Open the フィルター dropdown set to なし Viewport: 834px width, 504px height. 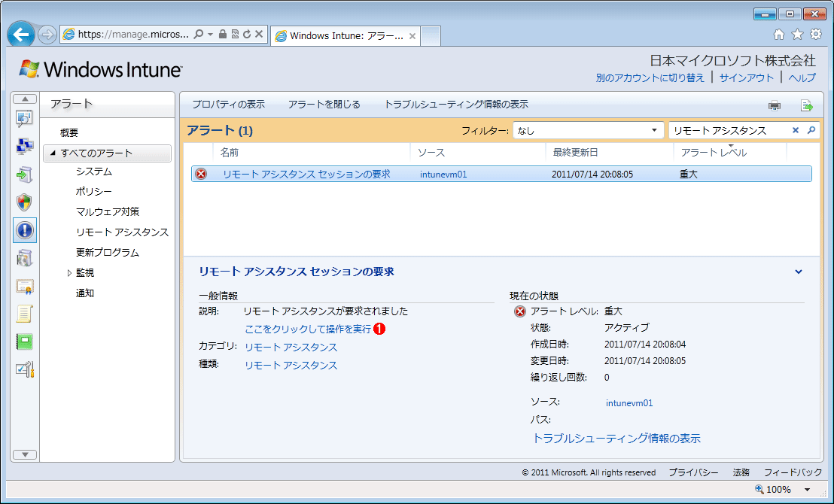pos(588,131)
